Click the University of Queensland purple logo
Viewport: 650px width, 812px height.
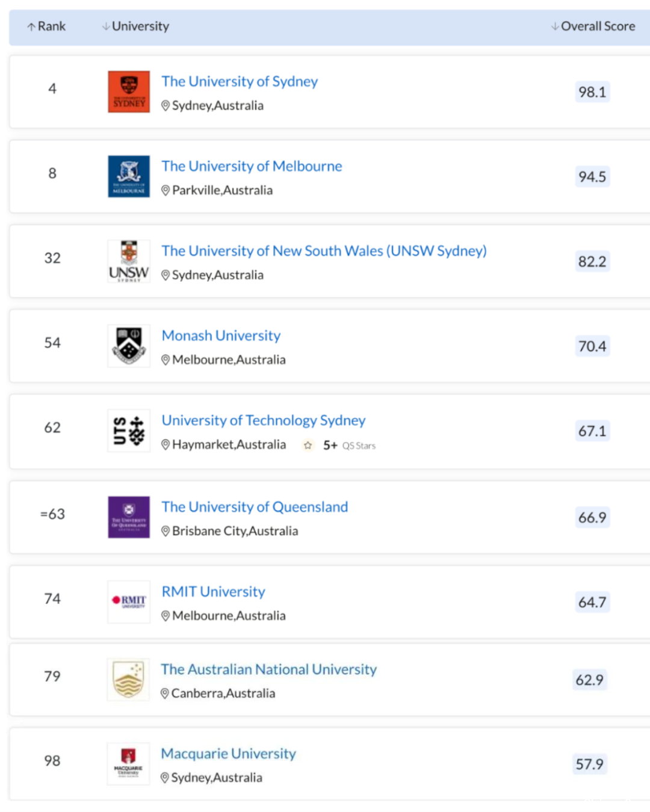pos(129,517)
